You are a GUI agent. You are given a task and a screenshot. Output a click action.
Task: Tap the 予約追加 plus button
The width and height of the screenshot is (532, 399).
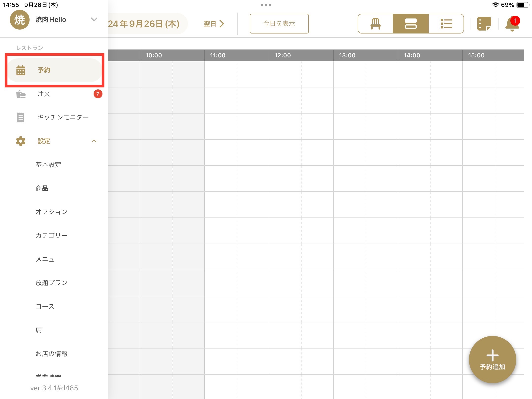[492, 359]
